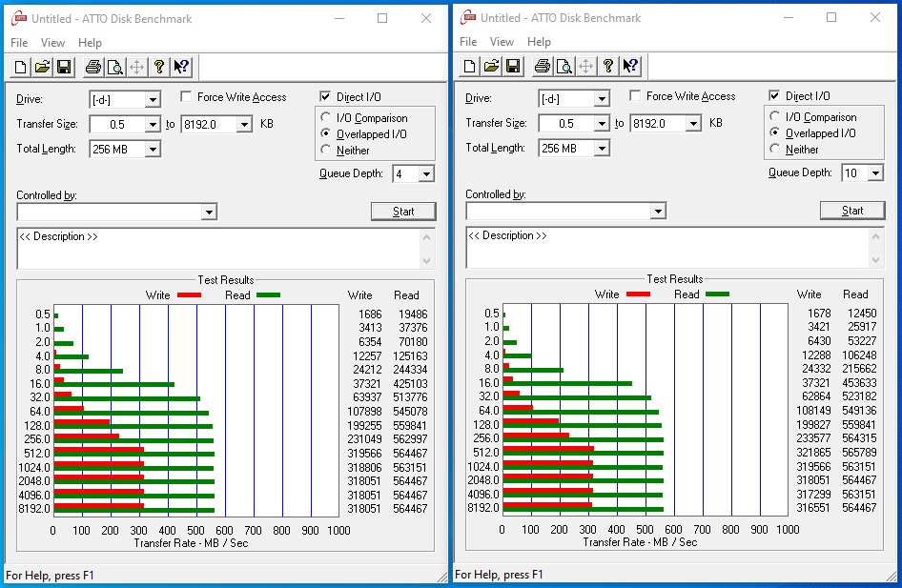This screenshot has width=902, height=588.
Task: Click ATTO app icon in right window title bar
Action: (x=468, y=17)
